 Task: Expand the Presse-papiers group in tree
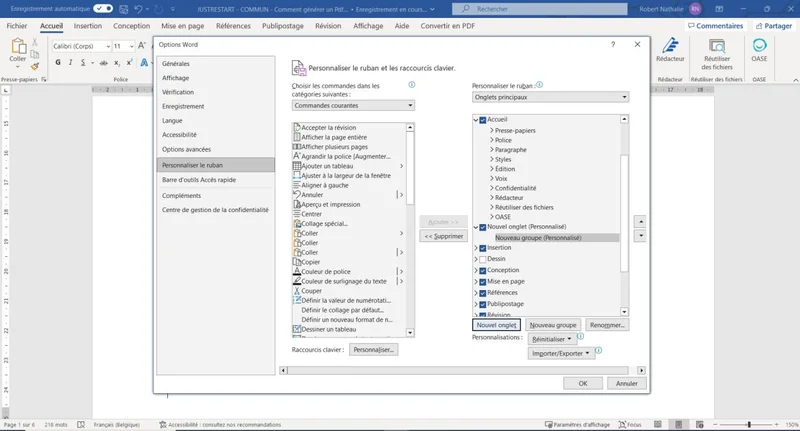tap(491, 130)
